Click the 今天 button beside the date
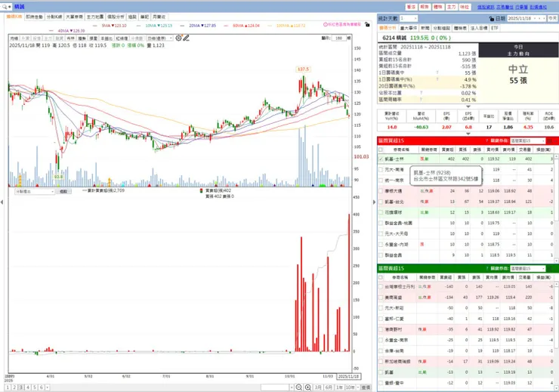559x392 pixels. click(x=552, y=18)
